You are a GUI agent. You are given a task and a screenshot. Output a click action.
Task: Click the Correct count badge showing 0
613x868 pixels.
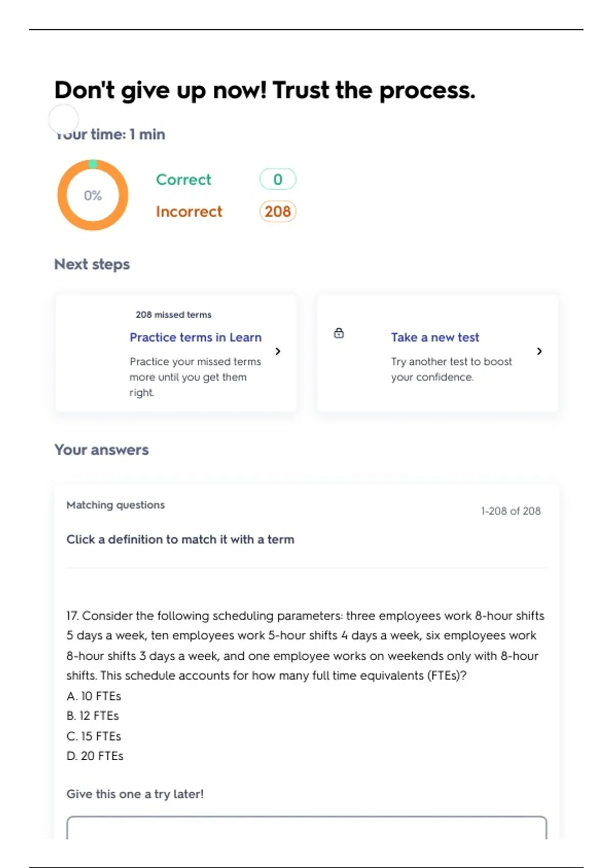(277, 179)
